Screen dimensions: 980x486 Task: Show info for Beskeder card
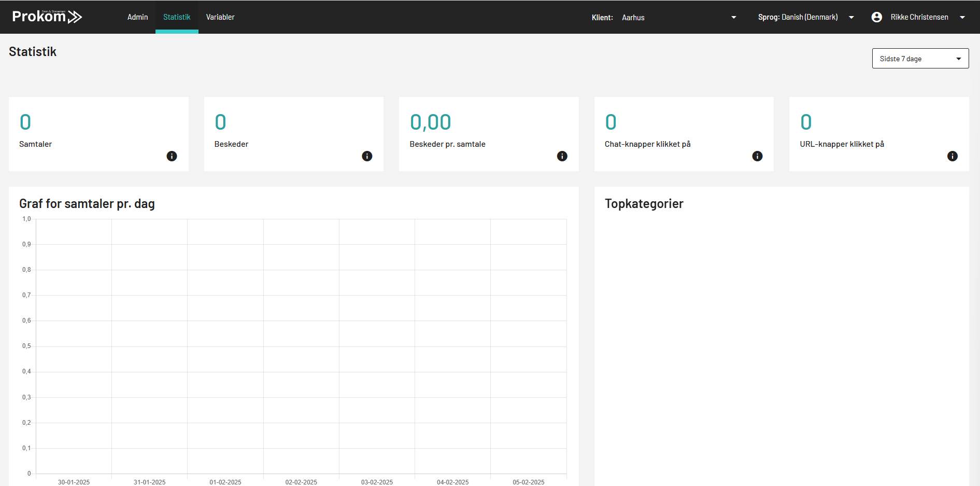point(367,156)
